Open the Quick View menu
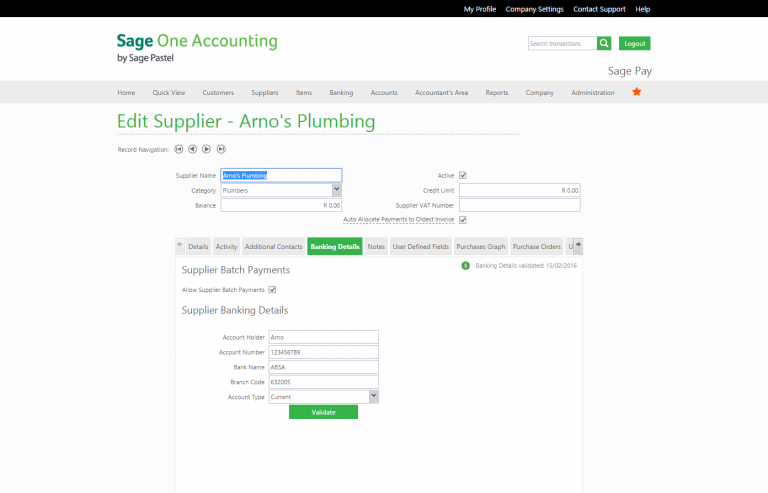Viewport: 768px width, 493px height. pyautogui.click(x=168, y=93)
